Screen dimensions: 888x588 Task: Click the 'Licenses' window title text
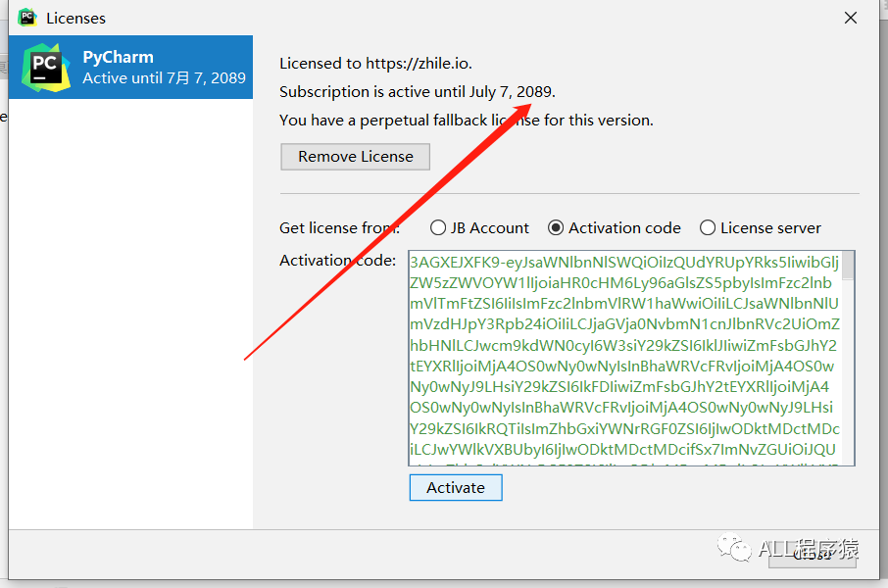(x=75, y=18)
